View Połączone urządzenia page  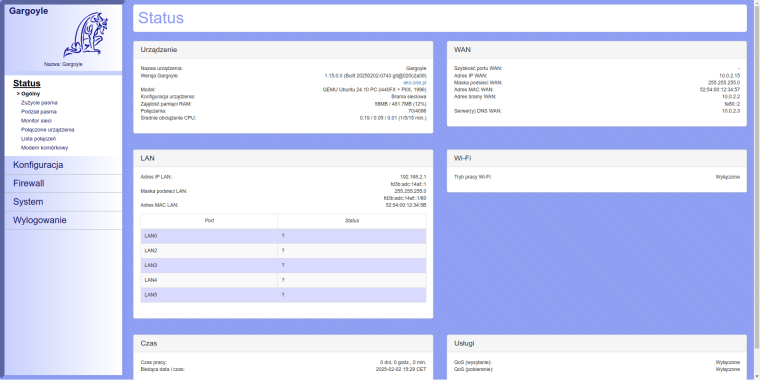(48, 130)
